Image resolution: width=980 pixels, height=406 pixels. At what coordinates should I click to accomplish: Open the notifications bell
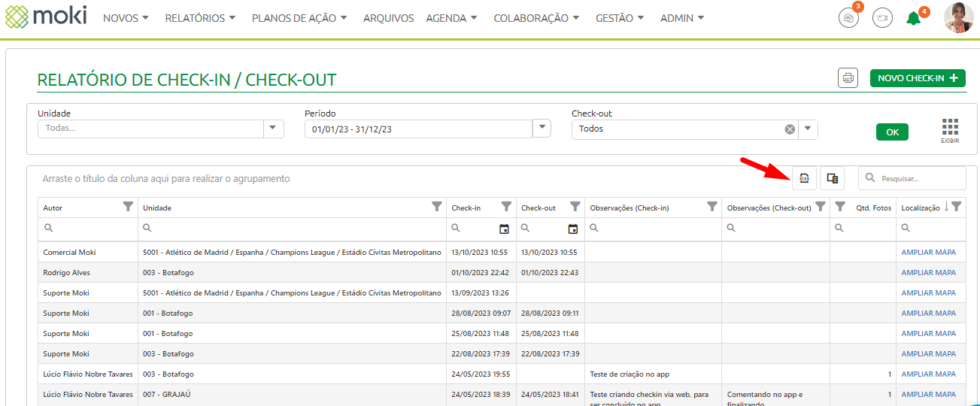click(x=913, y=19)
